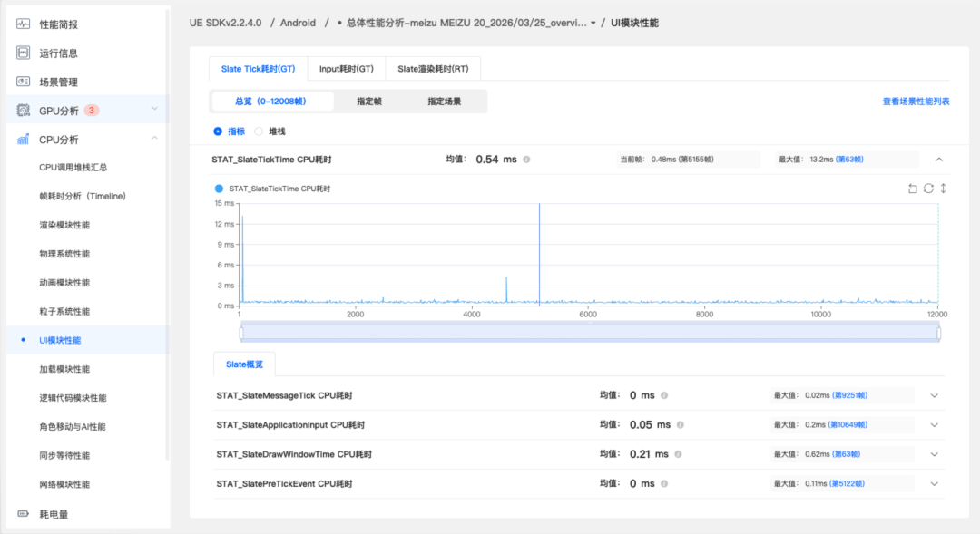Expand the STAT_SlatePreTickEvent row
Viewport: 980px width, 534px height.
[x=935, y=483]
